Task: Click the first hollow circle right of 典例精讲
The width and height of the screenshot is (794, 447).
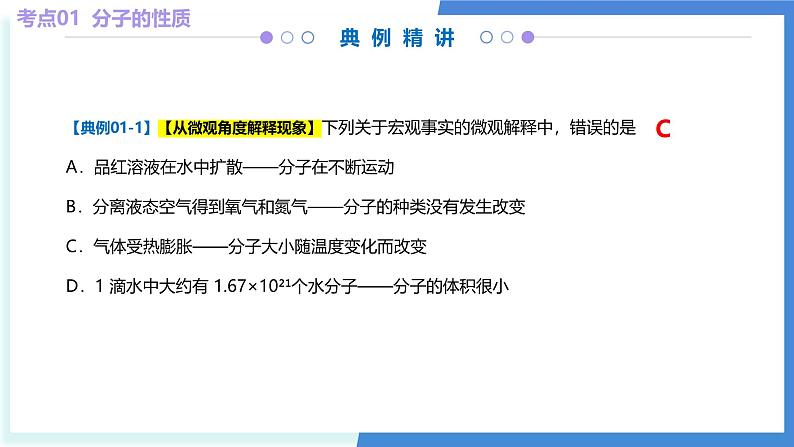Action: 487,38
